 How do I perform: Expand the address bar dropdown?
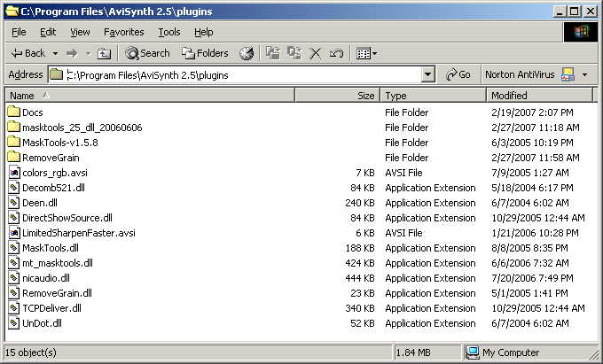(x=427, y=74)
